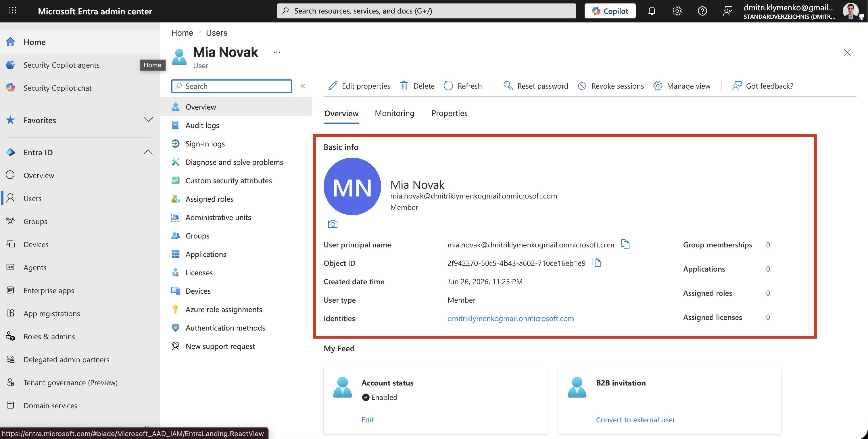Viewport: 868px width, 439px height.
Task: Expand the Favorites section chevron
Action: tap(148, 120)
